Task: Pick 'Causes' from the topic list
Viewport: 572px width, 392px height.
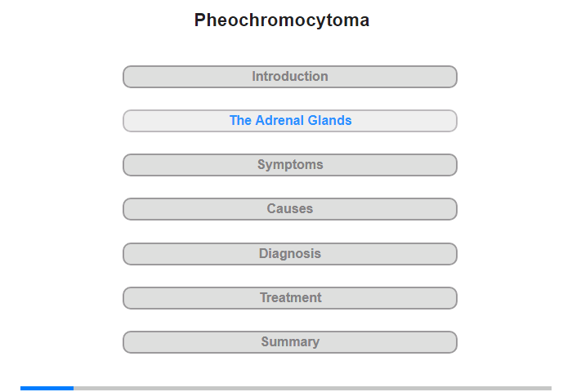Action: (x=290, y=209)
